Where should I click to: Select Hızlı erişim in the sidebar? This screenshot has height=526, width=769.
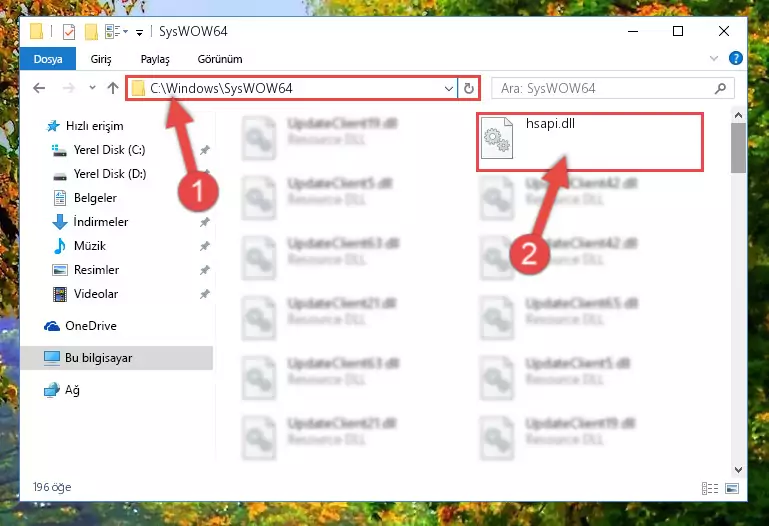pyautogui.click(x=94, y=126)
